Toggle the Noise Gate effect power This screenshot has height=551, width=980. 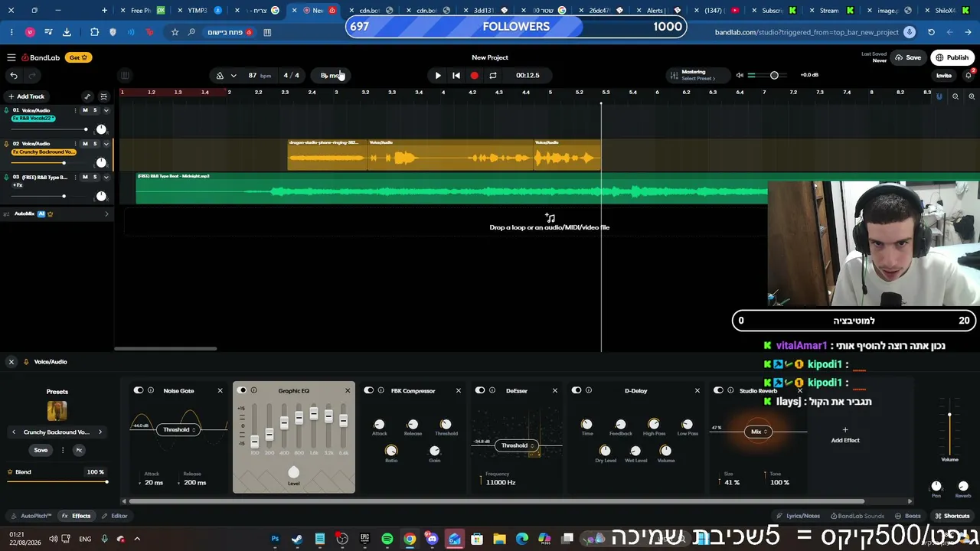coord(139,390)
